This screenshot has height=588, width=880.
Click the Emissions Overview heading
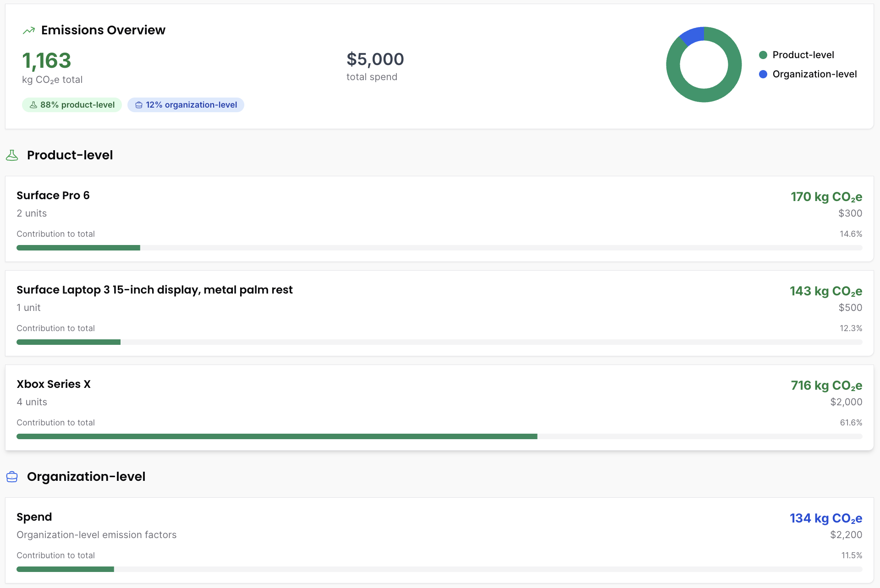103,30
